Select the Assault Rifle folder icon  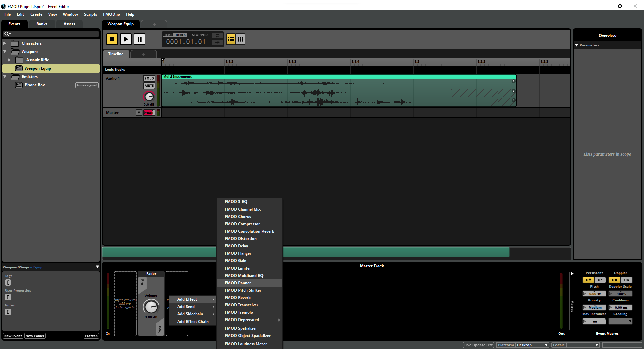pos(19,60)
